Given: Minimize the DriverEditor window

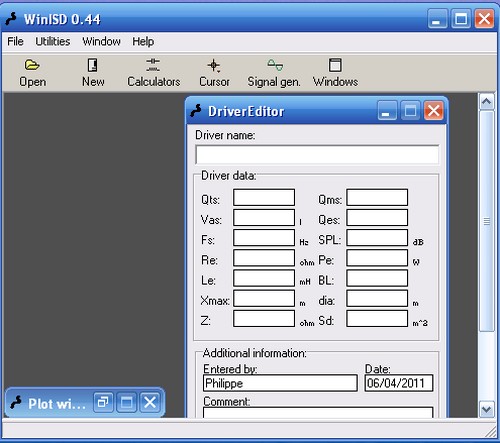Looking at the screenshot, I should [x=387, y=110].
